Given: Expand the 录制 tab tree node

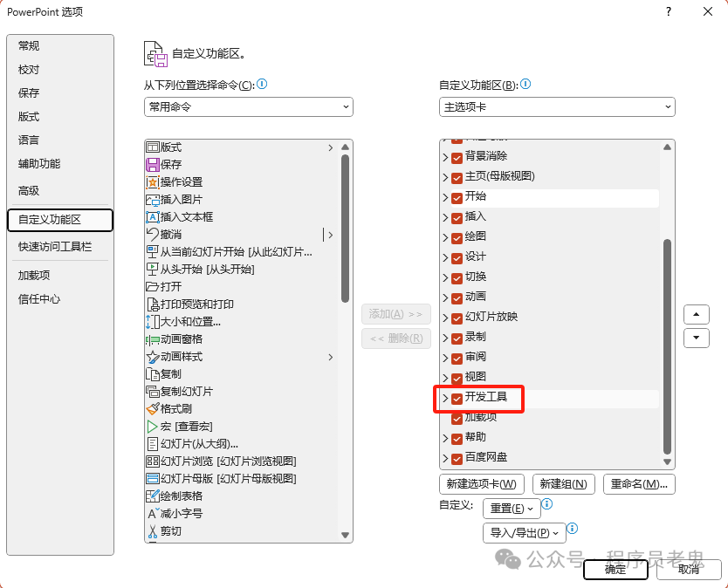Looking at the screenshot, I should (x=445, y=338).
